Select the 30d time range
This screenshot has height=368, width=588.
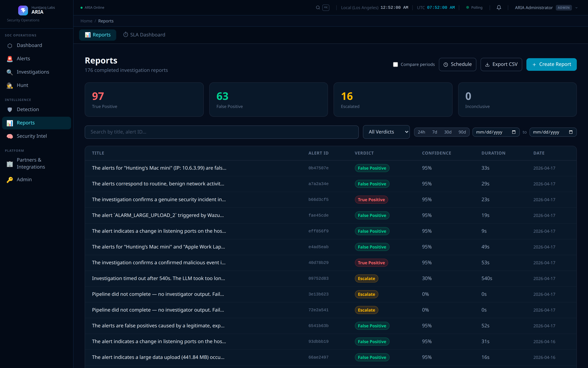[447, 132]
